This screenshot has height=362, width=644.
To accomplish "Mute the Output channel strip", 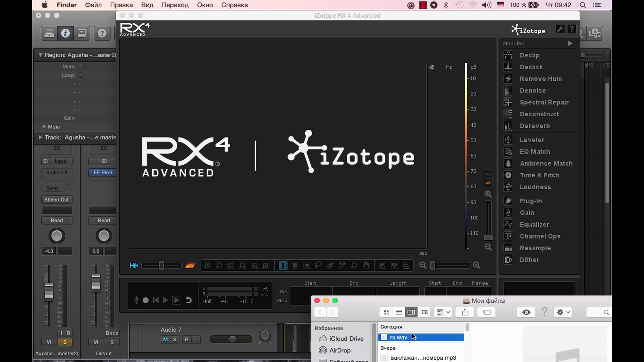I will tap(96, 342).
